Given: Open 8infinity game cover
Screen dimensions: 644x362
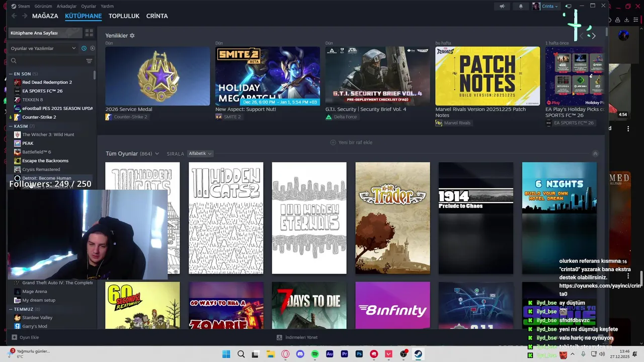Looking at the screenshot, I should point(392,305).
